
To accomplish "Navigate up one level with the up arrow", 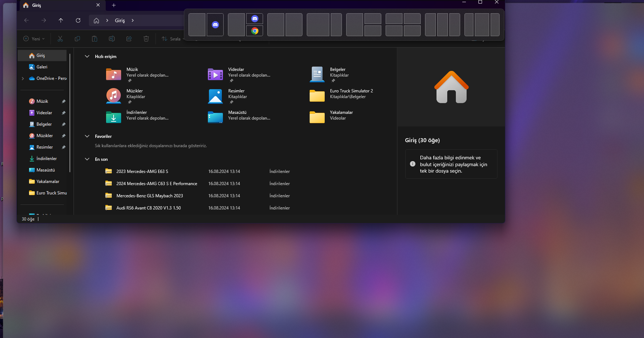I will (x=61, y=20).
